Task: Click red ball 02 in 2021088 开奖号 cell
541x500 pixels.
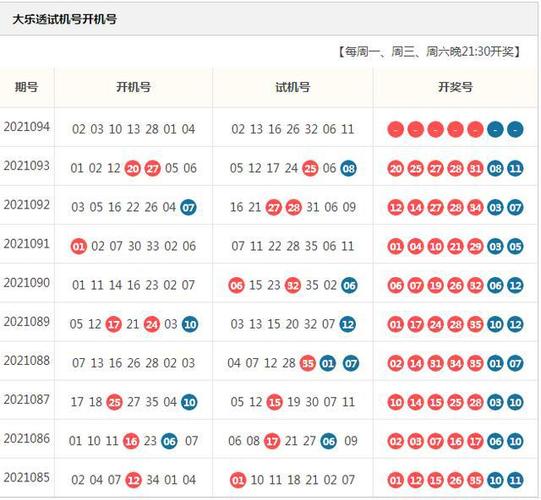Action: point(395,363)
